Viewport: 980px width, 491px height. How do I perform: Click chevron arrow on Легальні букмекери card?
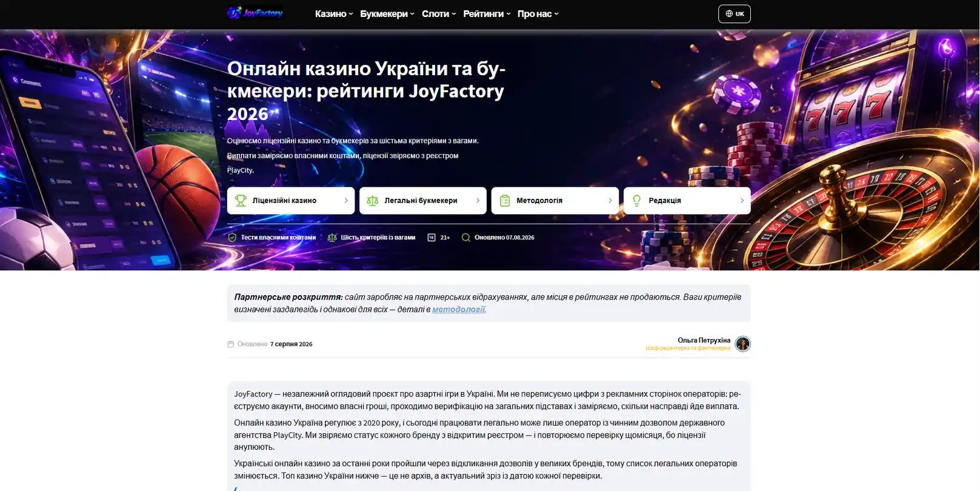[x=478, y=201]
